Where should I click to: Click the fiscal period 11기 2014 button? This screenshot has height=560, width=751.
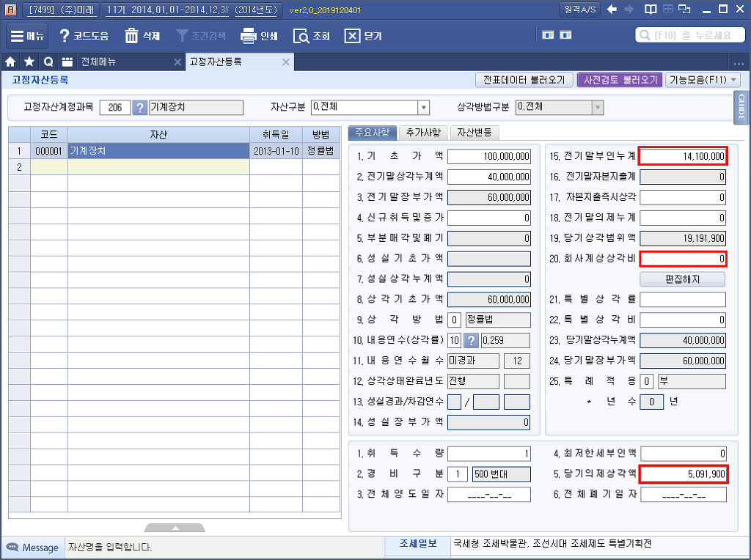pyautogui.click(x=192, y=10)
